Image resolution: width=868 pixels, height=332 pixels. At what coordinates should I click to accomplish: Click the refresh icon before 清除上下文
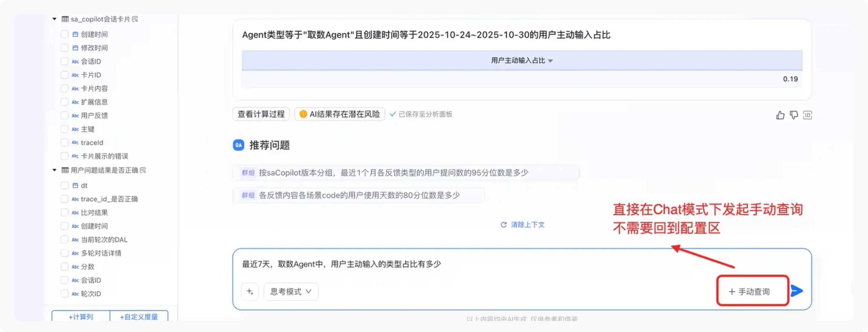[x=503, y=225]
